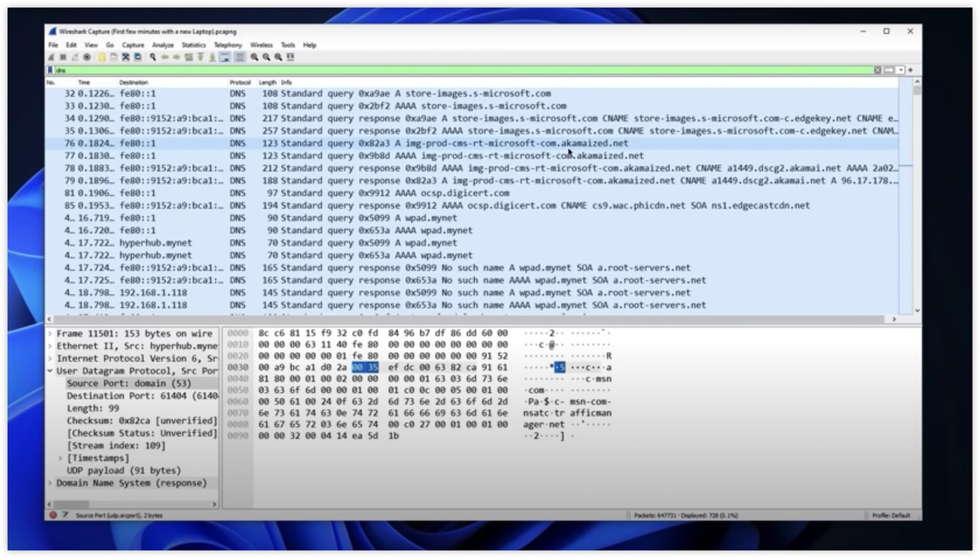This screenshot has width=980, height=558.
Task: Sort packets by Protocol column header
Action: pos(240,82)
